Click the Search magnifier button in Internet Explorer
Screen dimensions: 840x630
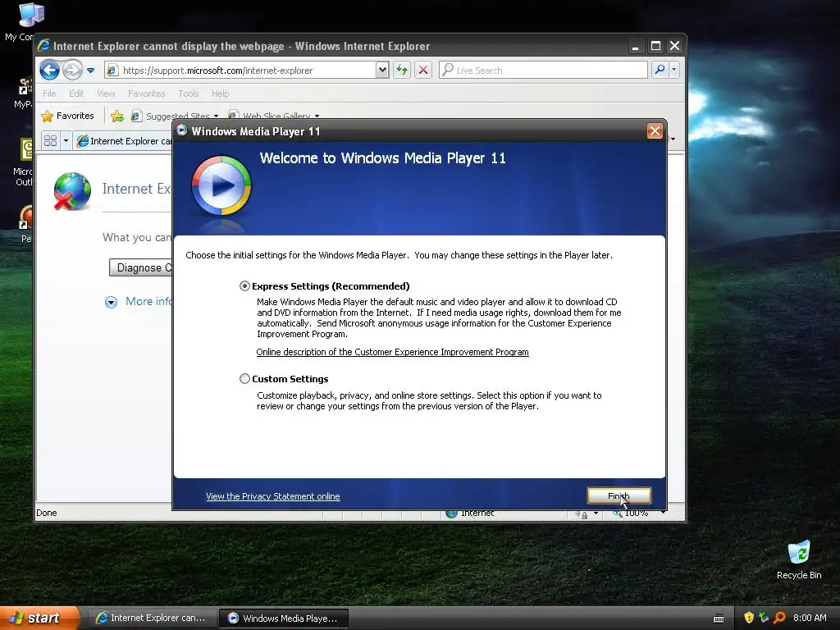click(x=660, y=70)
